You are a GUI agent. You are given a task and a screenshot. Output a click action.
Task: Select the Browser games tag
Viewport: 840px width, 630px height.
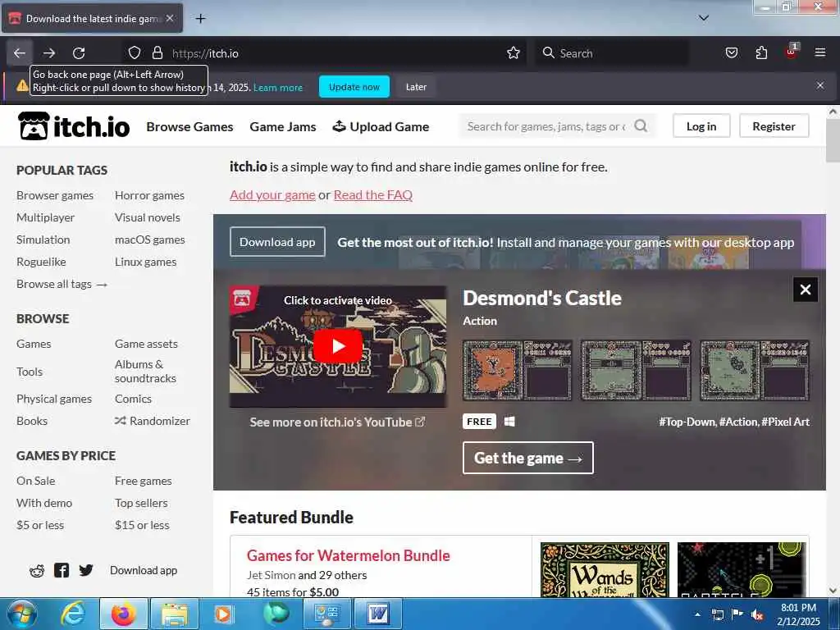coord(55,195)
